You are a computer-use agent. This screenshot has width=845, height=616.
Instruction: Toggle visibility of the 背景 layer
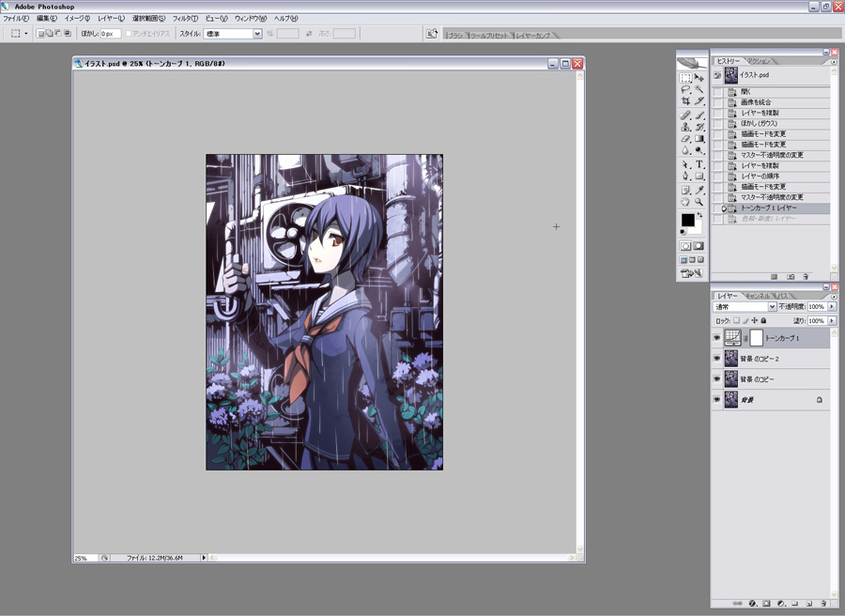click(716, 399)
